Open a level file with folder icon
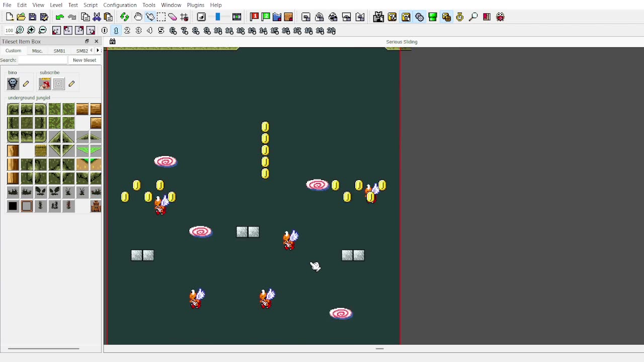Image resolution: width=644 pixels, height=362 pixels. (21, 17)
